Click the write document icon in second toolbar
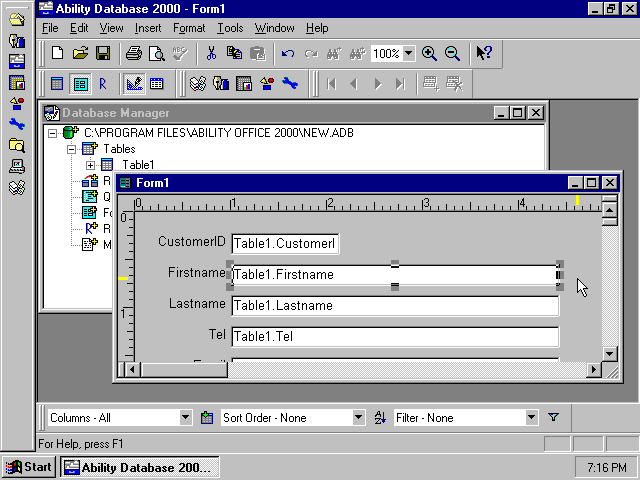The width and height of the screenshot is (640, 480). [221, 84]
